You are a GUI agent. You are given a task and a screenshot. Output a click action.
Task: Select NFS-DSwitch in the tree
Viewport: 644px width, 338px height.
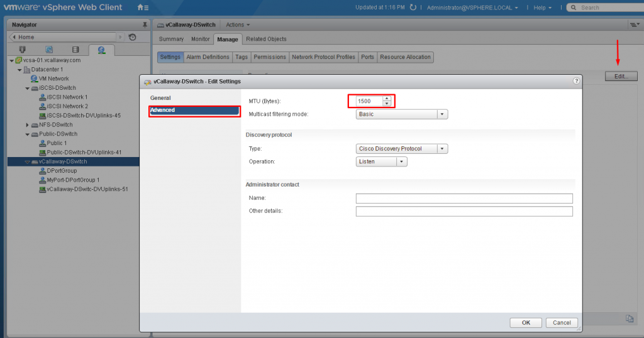coord(56,124)
